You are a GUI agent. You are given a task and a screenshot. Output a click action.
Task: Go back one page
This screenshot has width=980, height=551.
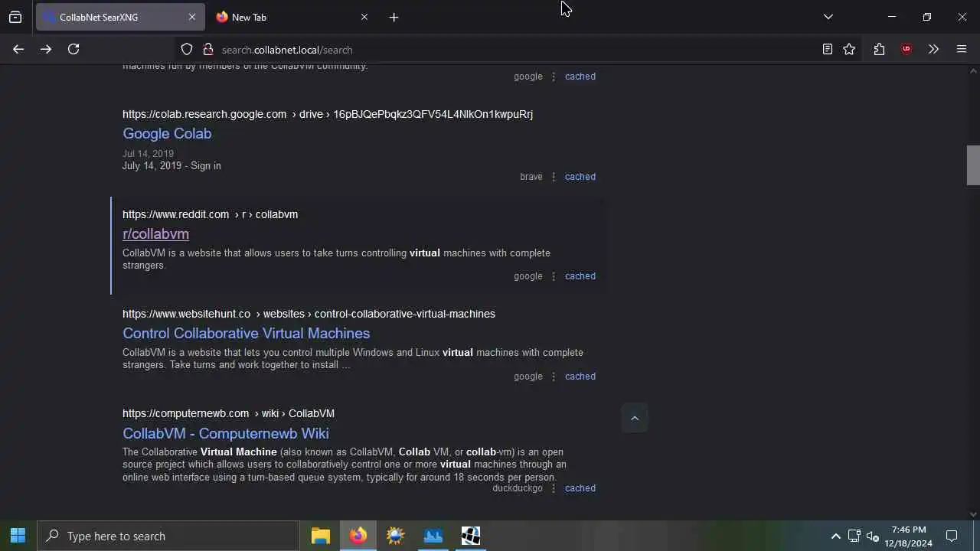(x=18, y=49)
